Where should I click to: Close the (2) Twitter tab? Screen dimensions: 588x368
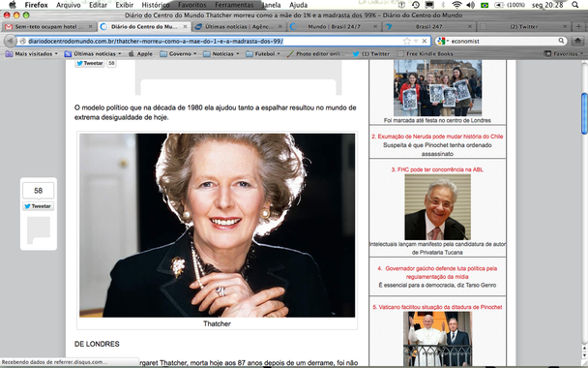tap(565, 27)
